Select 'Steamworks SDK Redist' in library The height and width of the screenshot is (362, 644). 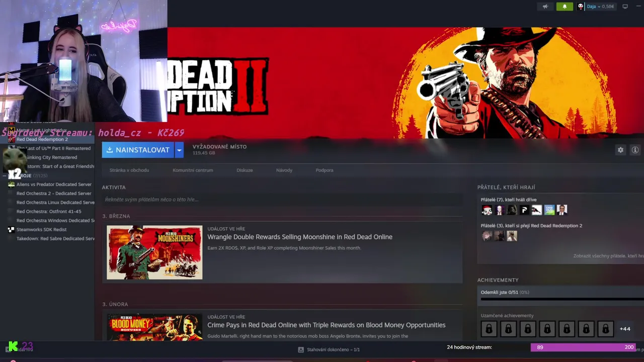click(x=41, y=230)
